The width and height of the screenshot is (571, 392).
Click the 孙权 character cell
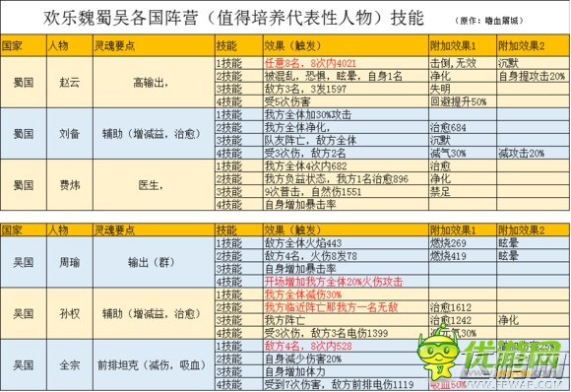click(x=70, y=313)
